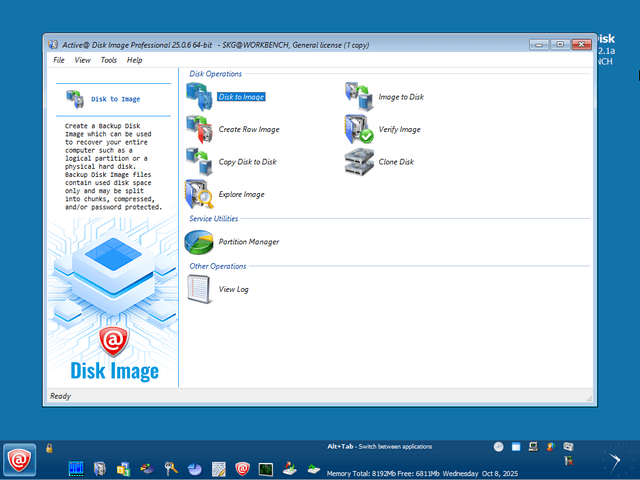Click the red Active@ start button in taskbar
The width and height of the screenshot is (640, 480).
(x=20, y=459)
